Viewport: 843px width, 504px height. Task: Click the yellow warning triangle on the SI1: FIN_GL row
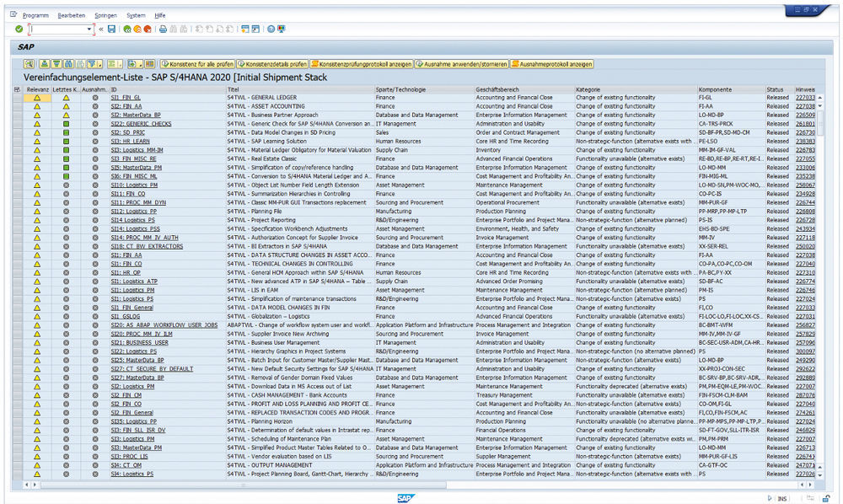35,98
